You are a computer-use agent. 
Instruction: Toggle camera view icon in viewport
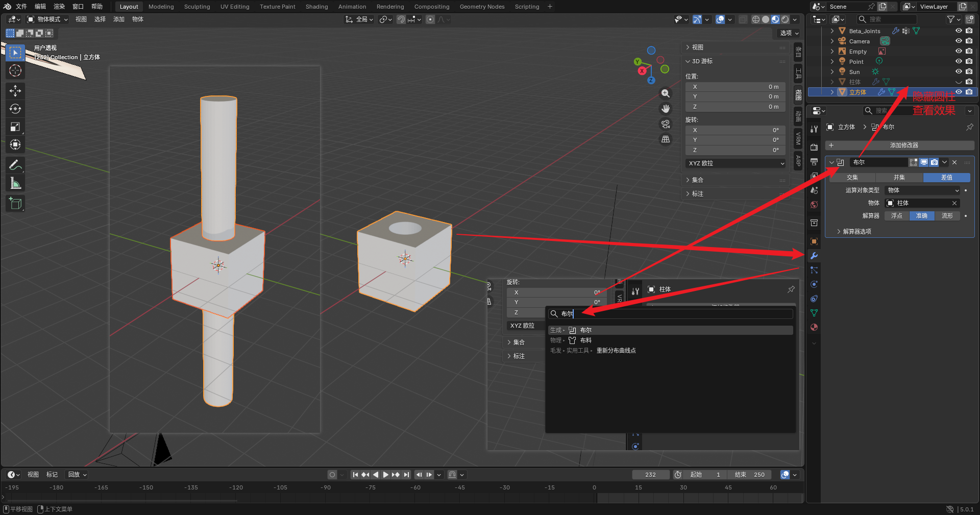666,124
